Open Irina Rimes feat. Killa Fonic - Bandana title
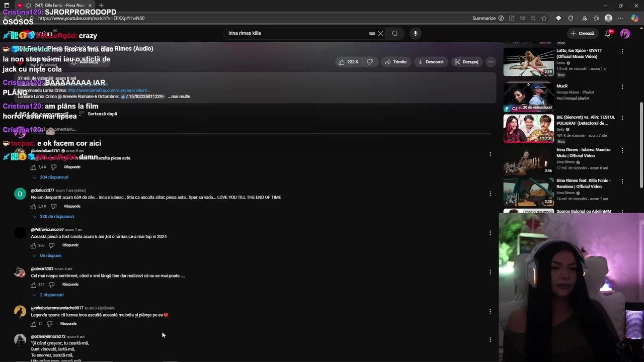Viewport: 644px width, 362px height. pyautogui.click(x=583, y=184)
